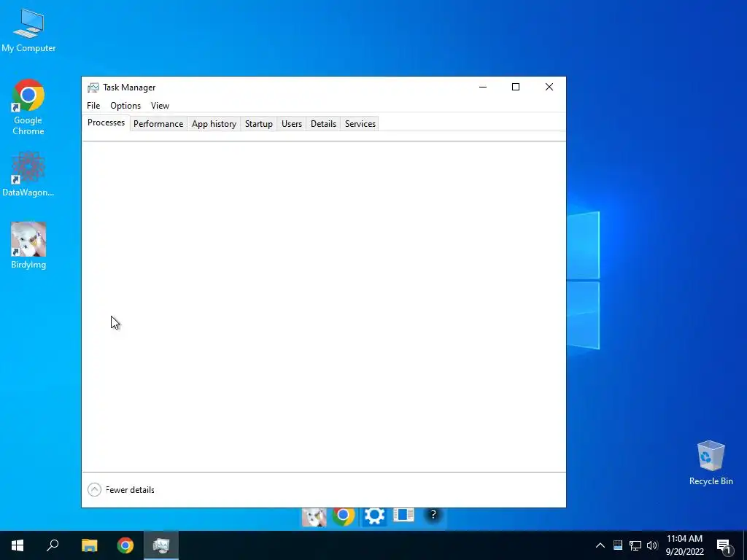Open the notification center icon
Image resolution: width=747 pixels, height=560 pixels.
click(724, 545)
